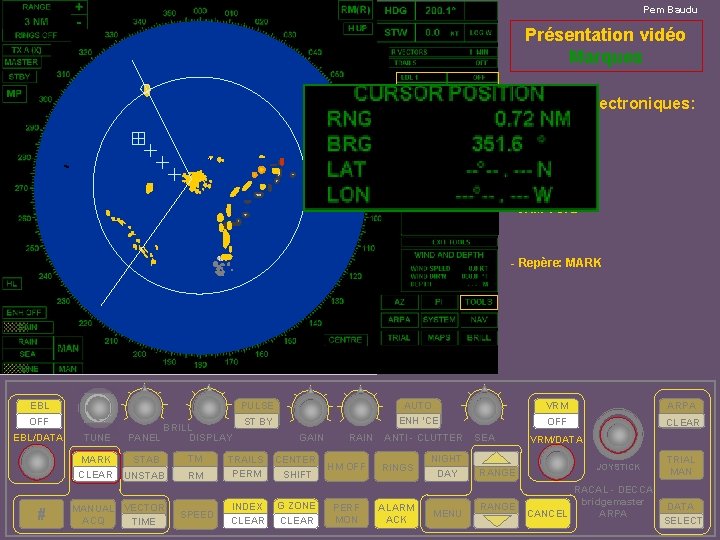This screenshot has width=720, height=540.
Task: Toggle the RINGS key on control panel
Action: pos(397,467)
